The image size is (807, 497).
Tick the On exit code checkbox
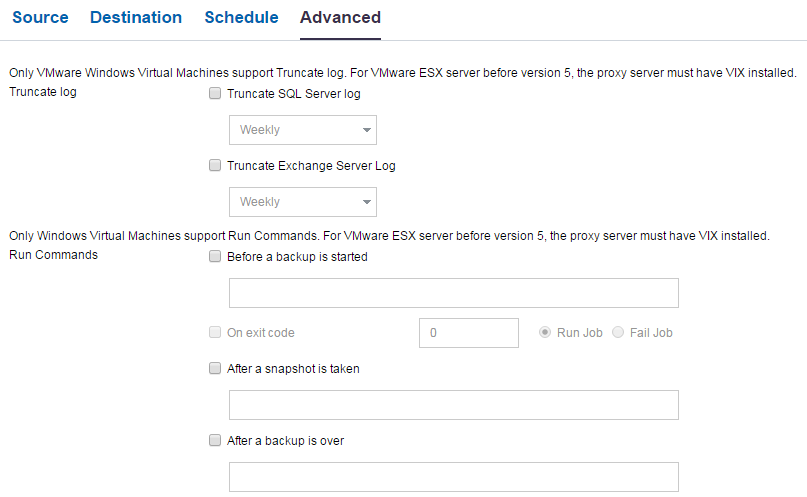[215, 333]
